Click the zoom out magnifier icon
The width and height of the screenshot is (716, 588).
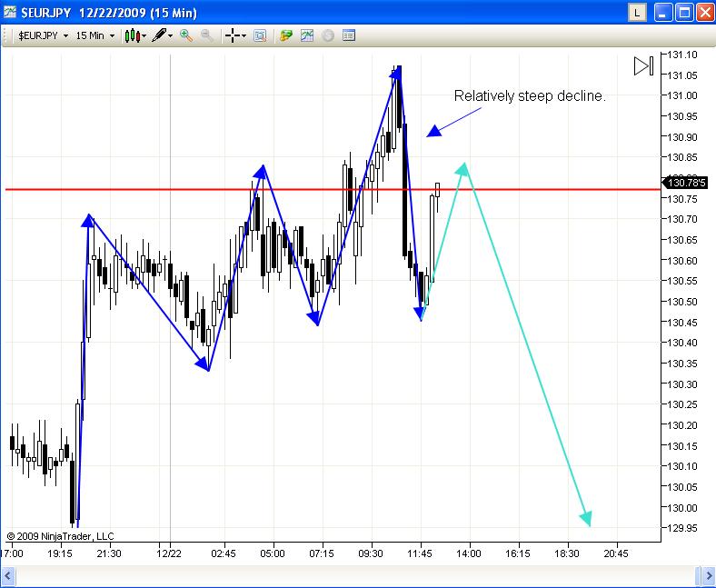click(x=207, y=35)
